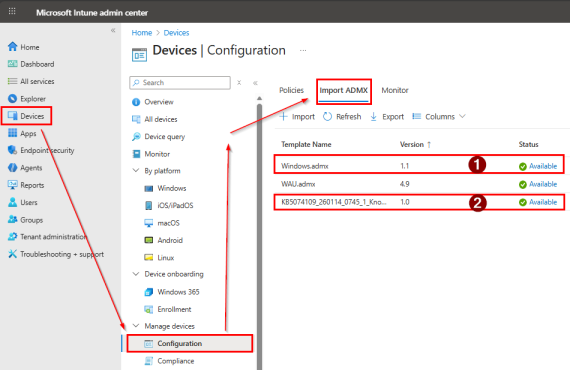
Task: Open the Columns button
Action: click(x=439, y=116)
